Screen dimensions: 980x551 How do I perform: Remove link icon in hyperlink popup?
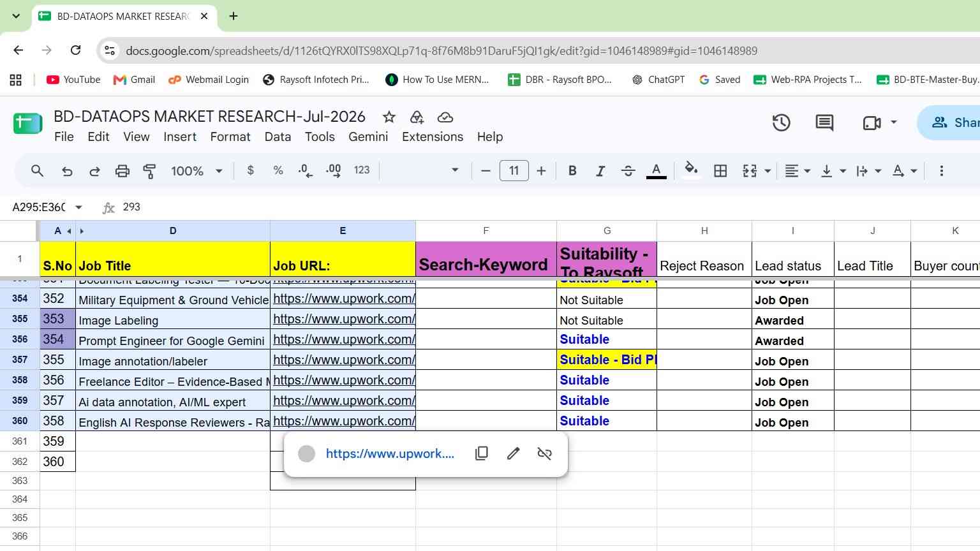544,453
